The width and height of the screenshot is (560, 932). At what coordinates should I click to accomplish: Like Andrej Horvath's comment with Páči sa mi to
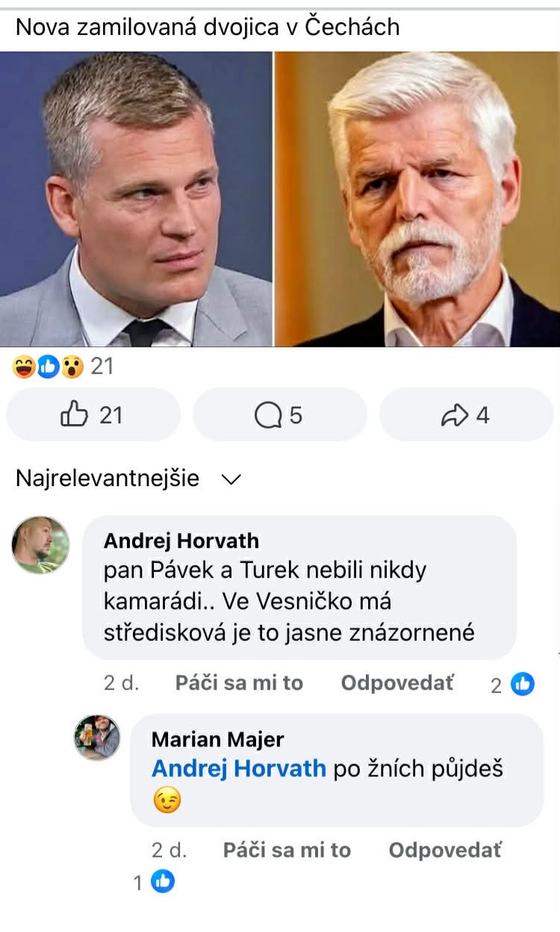point(239,683)
